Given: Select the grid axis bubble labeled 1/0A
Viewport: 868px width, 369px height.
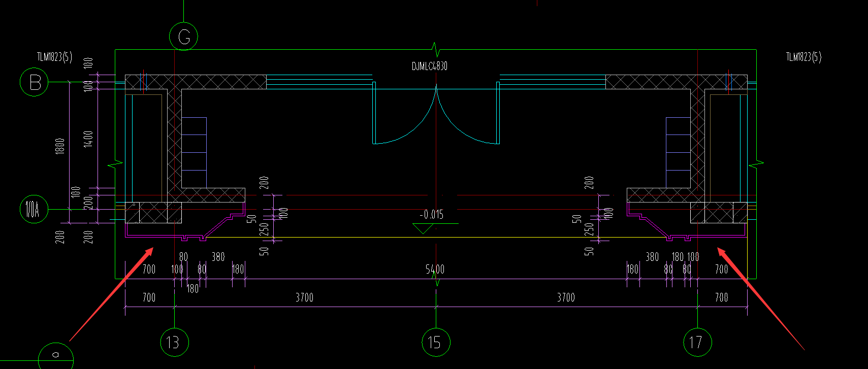Looking at the screenshot, I should click(x=33, y=209).
